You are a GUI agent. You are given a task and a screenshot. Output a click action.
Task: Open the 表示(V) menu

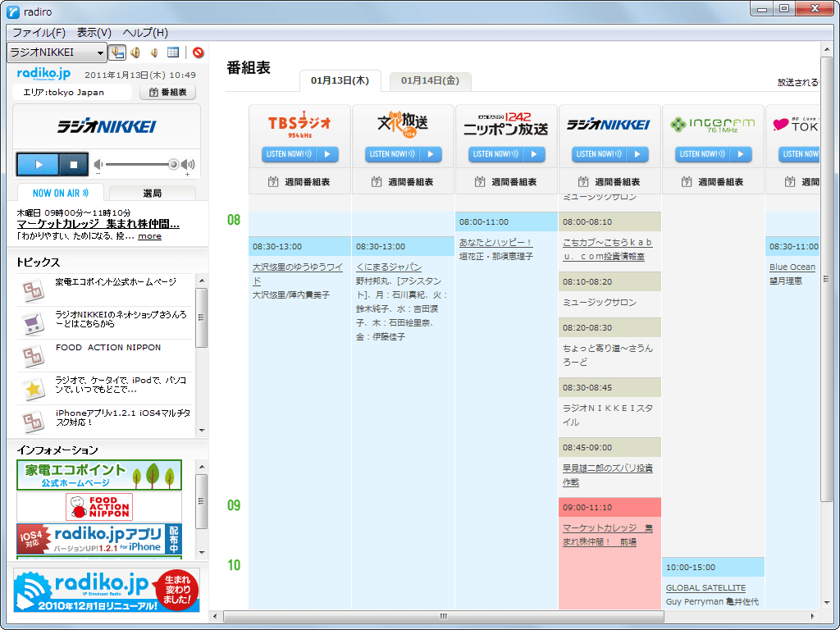[x=94, y=33]
